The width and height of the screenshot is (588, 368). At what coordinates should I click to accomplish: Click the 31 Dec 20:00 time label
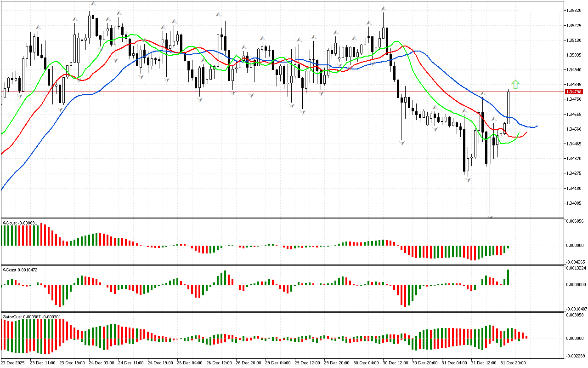coord(513,362)
